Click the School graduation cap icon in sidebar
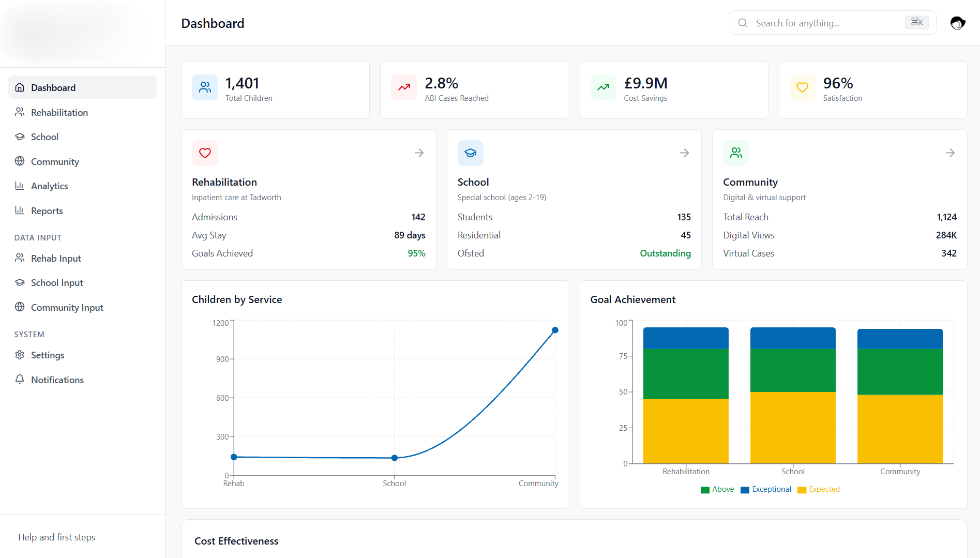This screenshot has height=558, width=980. pos(20,137)
